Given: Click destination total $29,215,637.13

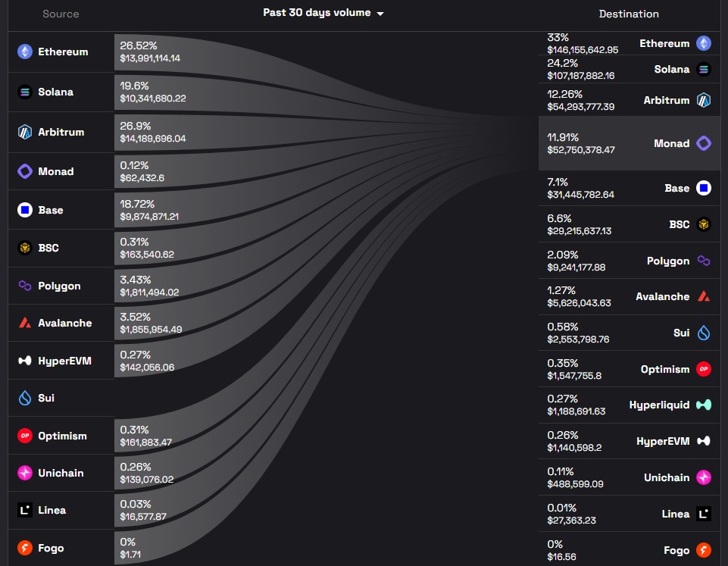Looking at the screenshot, I should pos(580,231).
